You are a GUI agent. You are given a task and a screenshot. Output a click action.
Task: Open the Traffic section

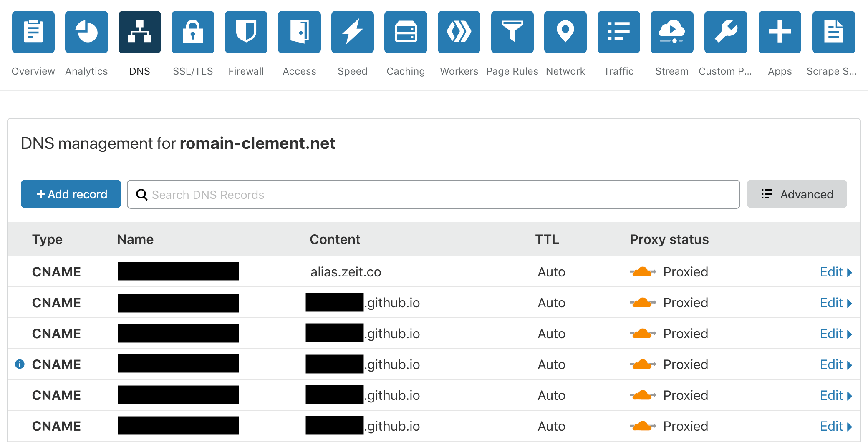point(618,32)
